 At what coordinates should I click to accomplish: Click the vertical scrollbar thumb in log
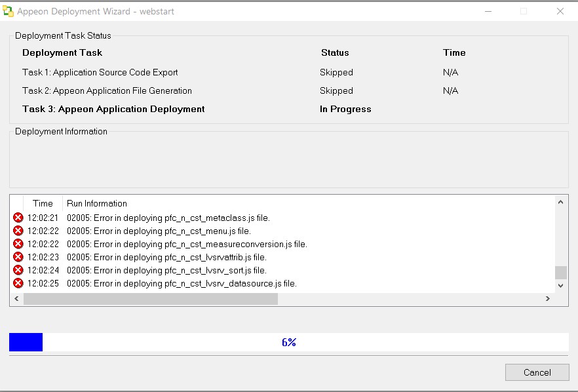point(560,273)
